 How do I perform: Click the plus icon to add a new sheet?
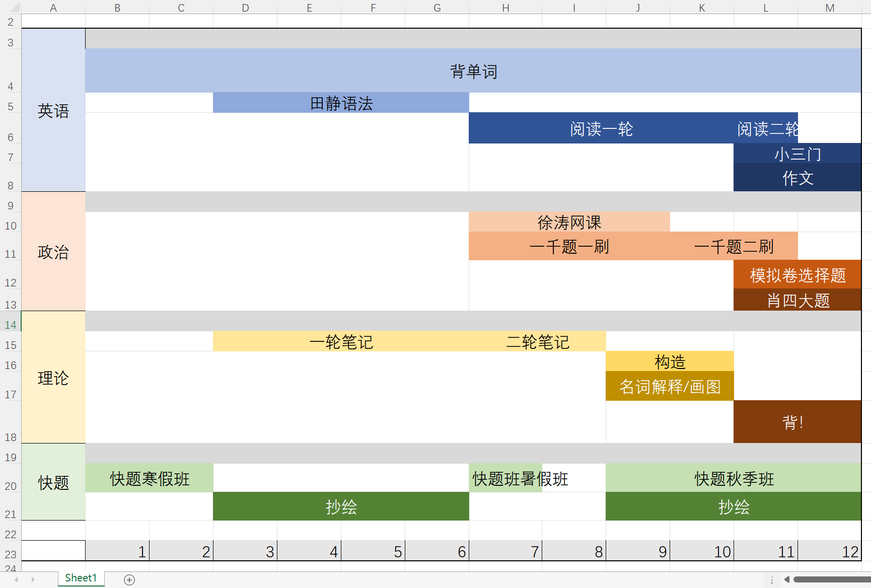tap(129, 578)
